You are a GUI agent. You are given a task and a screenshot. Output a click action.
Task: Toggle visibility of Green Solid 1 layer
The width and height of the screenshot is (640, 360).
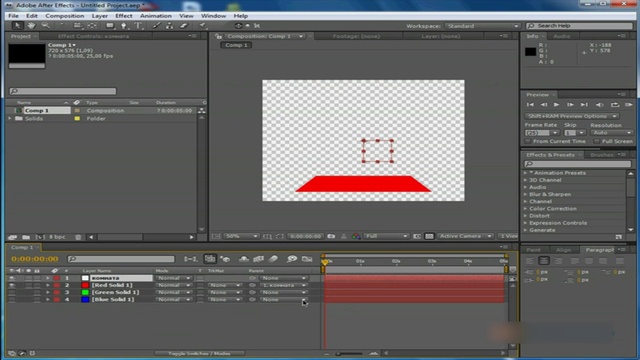(x=12, y=292)
